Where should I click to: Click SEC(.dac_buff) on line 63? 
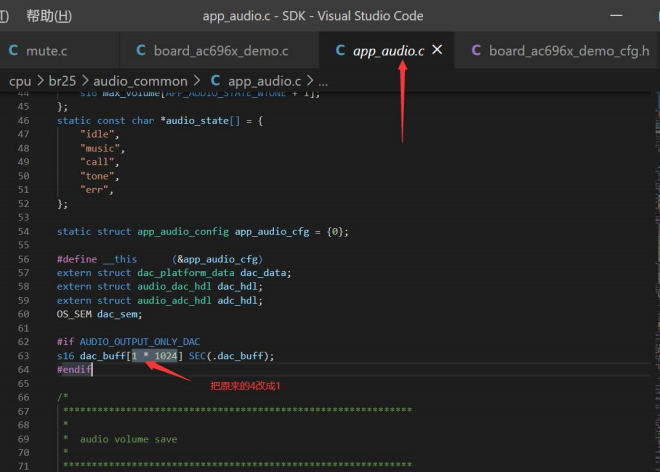pos(229,356)
